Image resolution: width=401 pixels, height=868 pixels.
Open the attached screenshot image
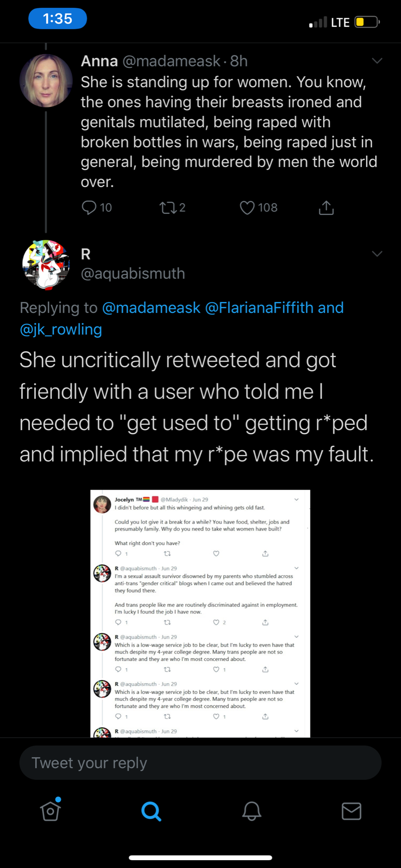[200, 613]
